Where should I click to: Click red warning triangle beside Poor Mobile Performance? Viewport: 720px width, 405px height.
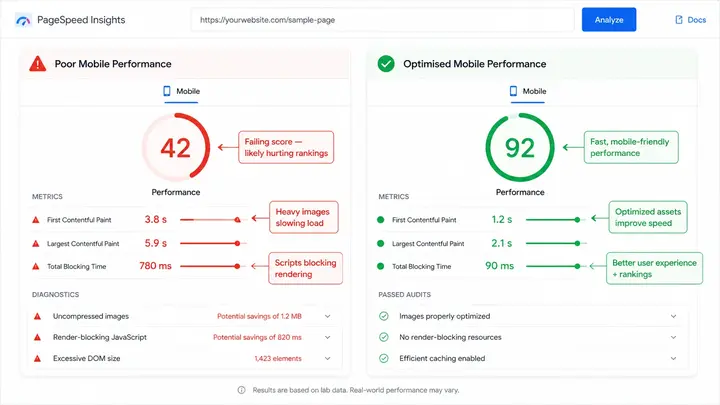click(38, 64)
